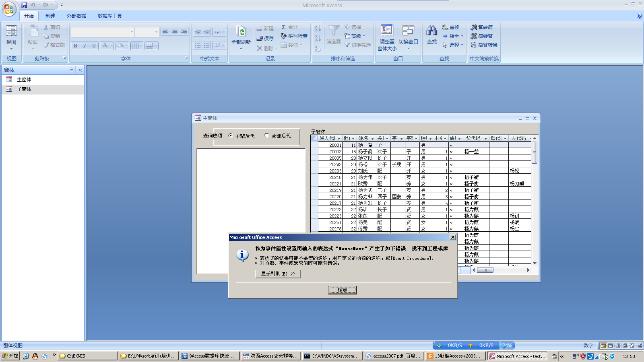Switch to the 创建 ribbon tab

coord(50,16)
